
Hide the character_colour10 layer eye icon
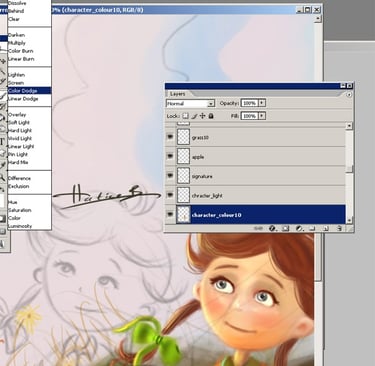click(170, 214)
